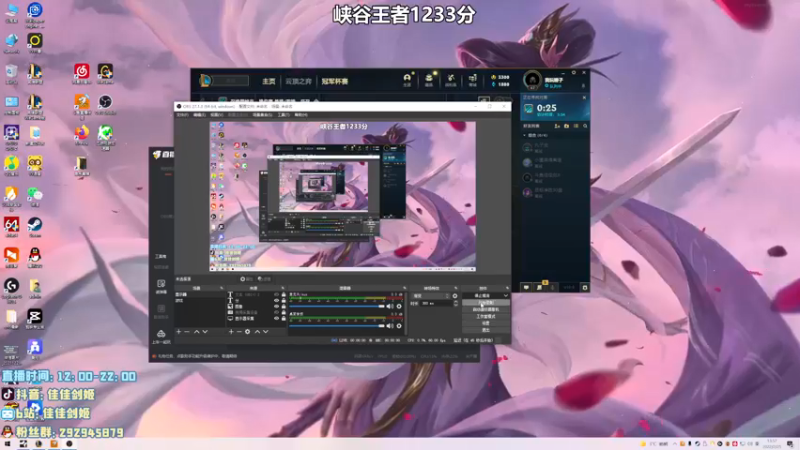Add a new source in OBS
Screen dimensions: 800x450
click(231, 332)
